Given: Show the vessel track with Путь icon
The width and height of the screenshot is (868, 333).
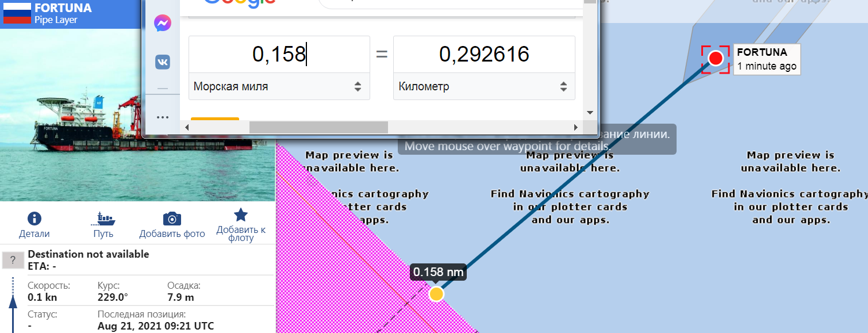Looking at the screenshot, I should tap(103, 219).
